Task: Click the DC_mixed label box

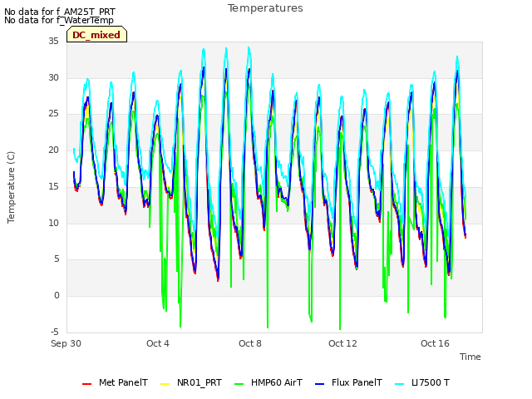Action: [x=96, y=35]
